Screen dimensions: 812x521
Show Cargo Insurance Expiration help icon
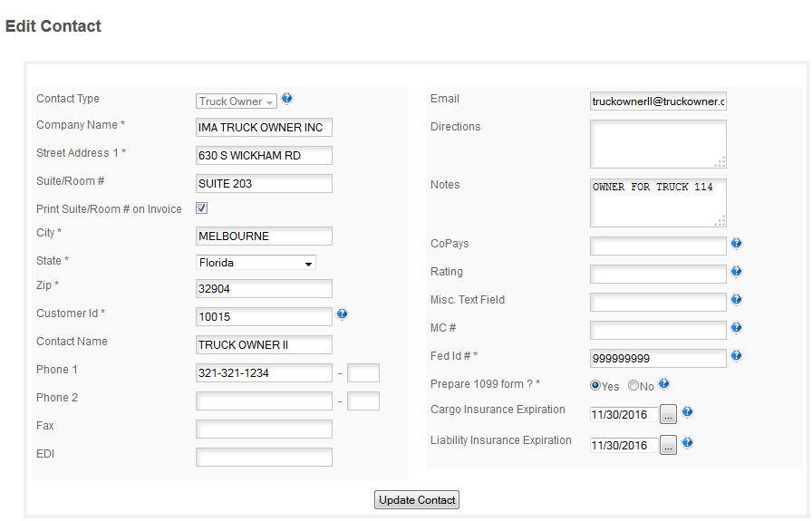coord(687,412)
